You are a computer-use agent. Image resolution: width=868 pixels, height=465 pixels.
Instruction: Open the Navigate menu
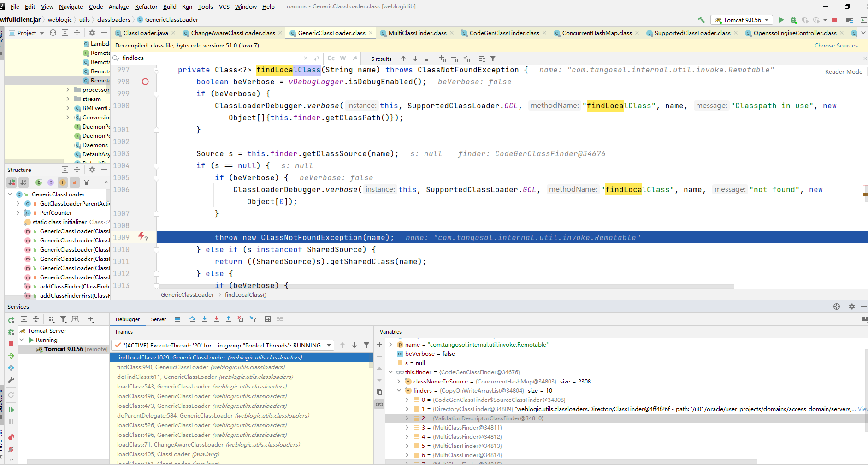pyautogui.click(x=71, y=6)
